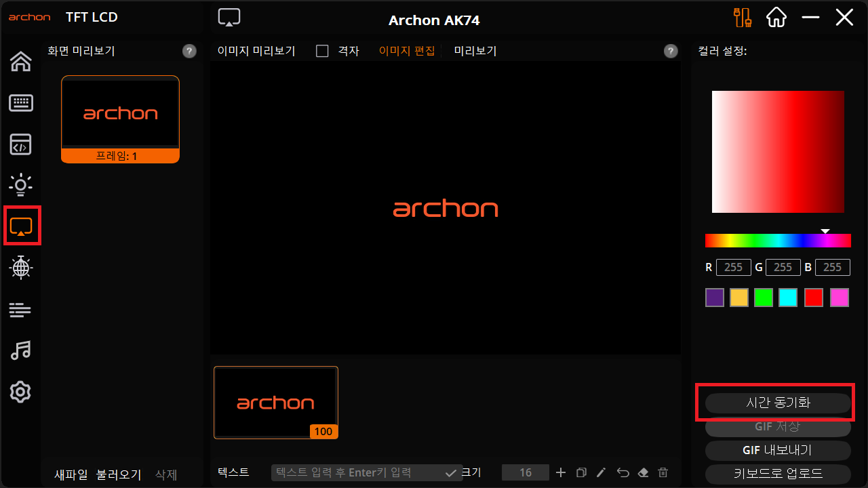Image resolution: width=868 pixels, height=488 pixels.
Task: Select the eraser tool
Action: 644,472
